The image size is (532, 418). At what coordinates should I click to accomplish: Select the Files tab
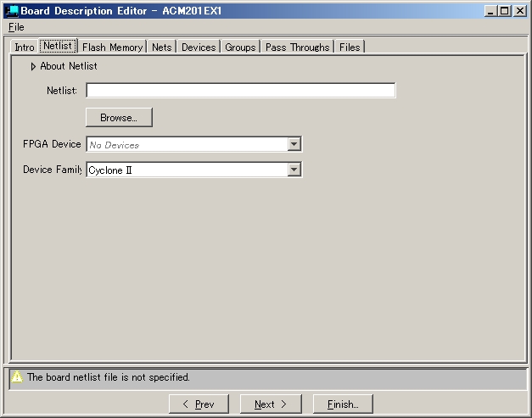pyautogui.click(x=350, y=47)
